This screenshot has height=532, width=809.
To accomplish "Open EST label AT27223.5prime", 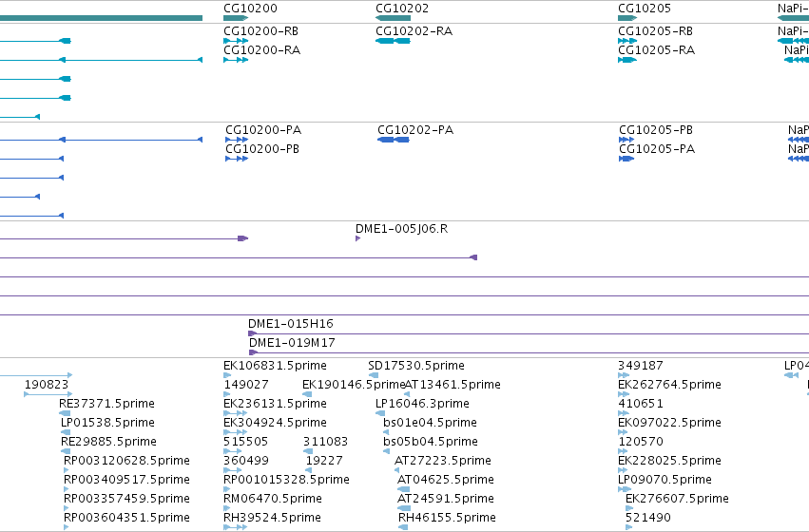I will [x=443, y=461].
